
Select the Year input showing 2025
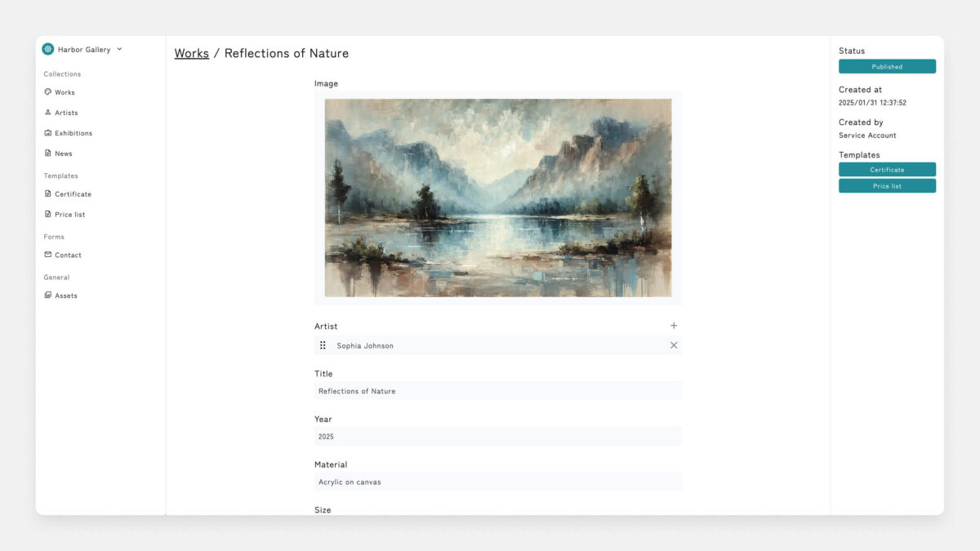[x=498, y=436]
